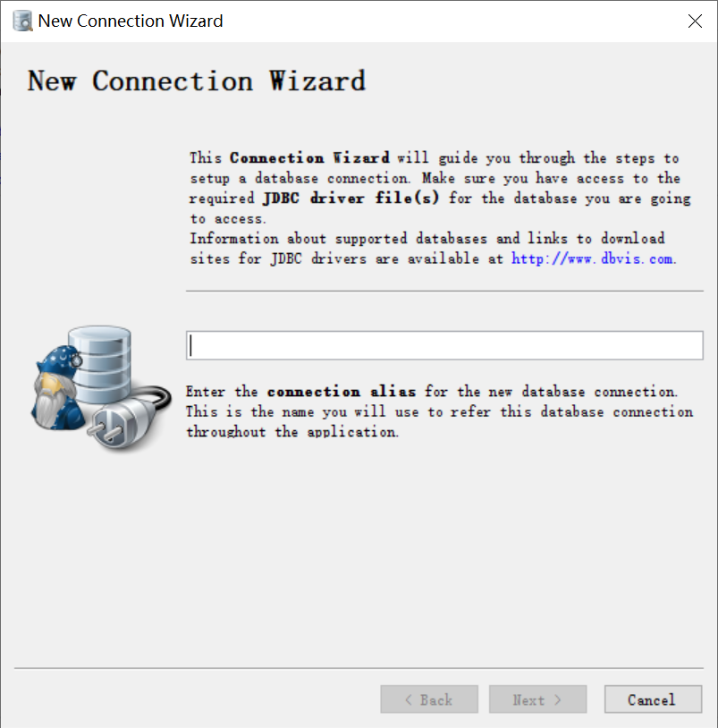Click the database cylinder graphic
The height and width of the screenshot is (728, 718).
(100, 364)
